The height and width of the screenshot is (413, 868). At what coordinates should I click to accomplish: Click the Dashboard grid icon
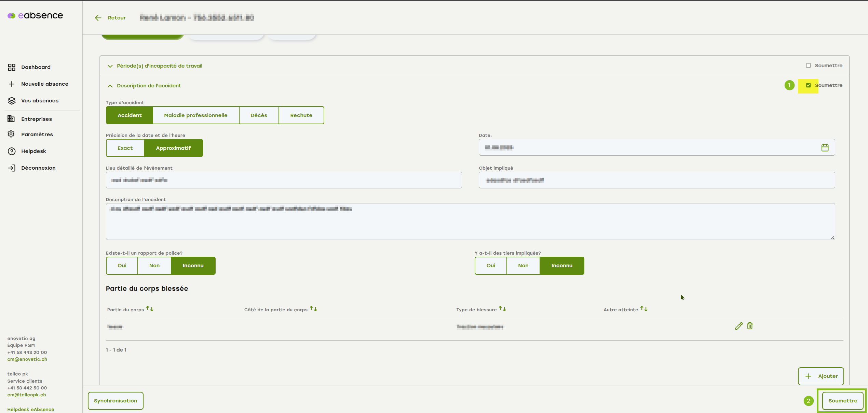click(x=12, y=67)
